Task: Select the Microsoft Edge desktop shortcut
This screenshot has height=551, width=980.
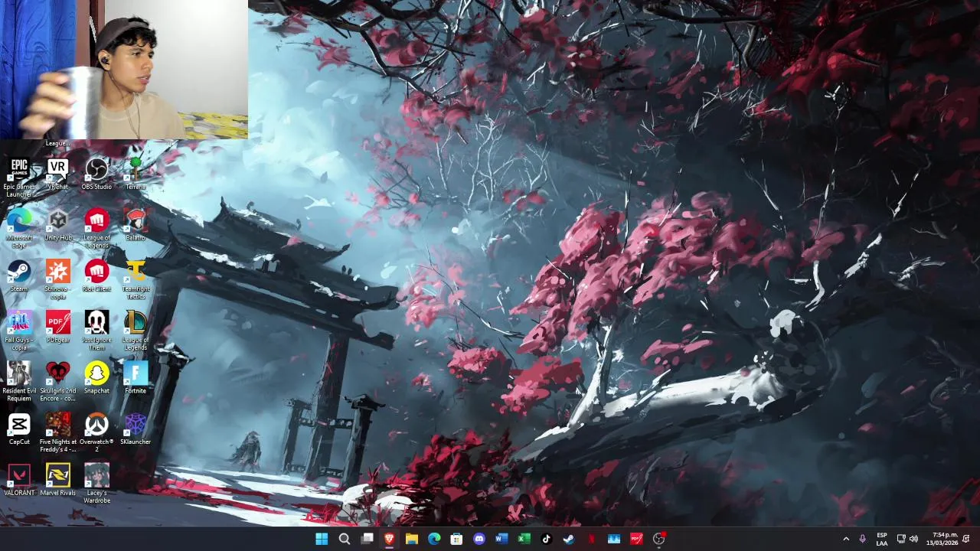Action: tap(19, 228)
